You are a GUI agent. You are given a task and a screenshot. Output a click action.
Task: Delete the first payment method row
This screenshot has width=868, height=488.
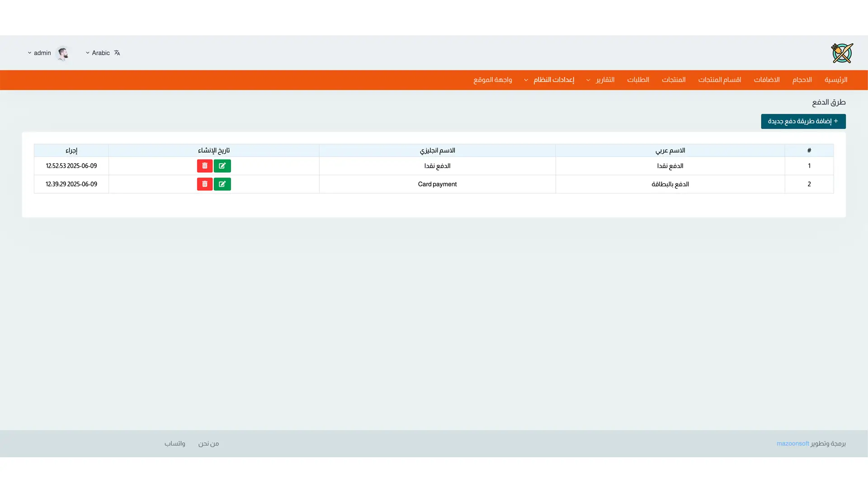point(204,166)
